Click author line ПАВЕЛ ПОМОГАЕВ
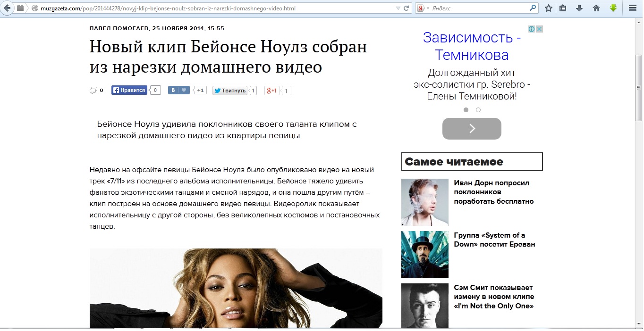Screen dimensions: 644x331 tap(157, 28)
